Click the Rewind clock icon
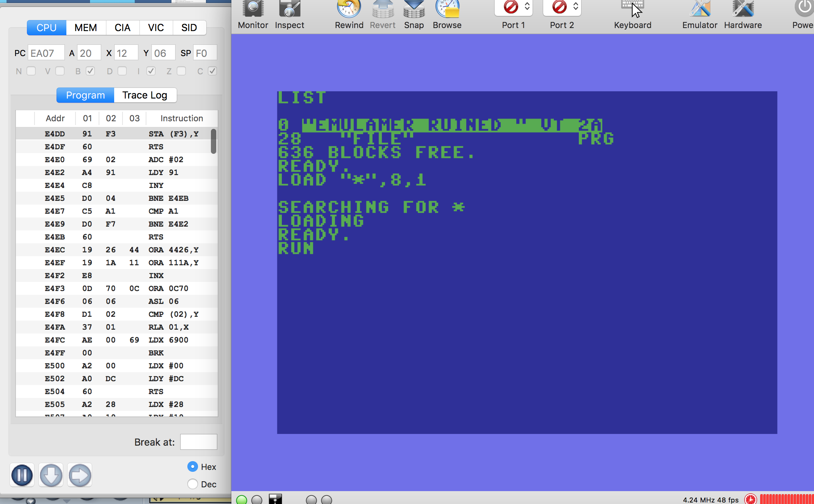 coord(349,9)
